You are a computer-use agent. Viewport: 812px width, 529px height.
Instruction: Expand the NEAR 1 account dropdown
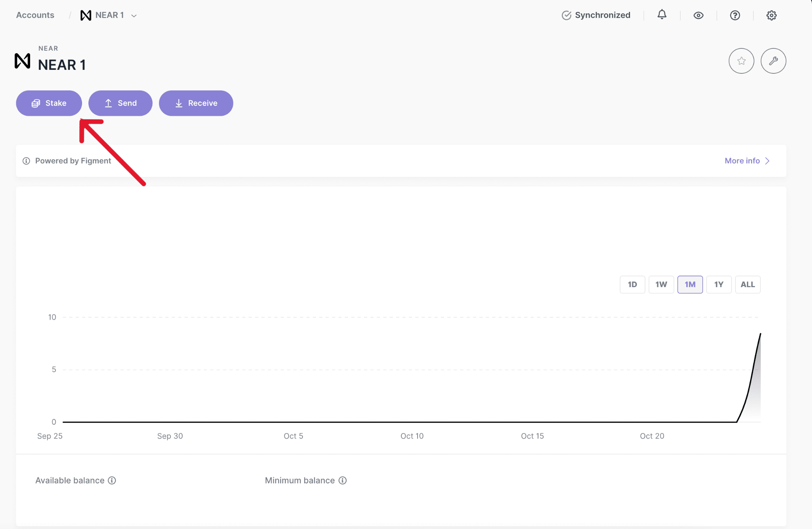134,16
